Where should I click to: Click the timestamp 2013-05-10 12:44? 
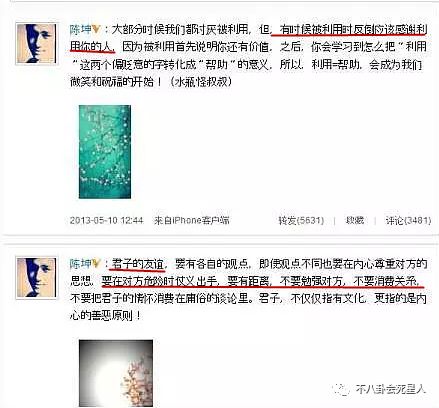106,220
